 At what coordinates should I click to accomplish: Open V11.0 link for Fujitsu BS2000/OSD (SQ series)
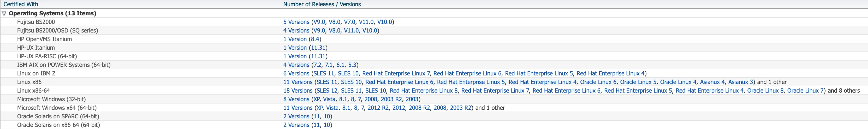click(351, 31)
